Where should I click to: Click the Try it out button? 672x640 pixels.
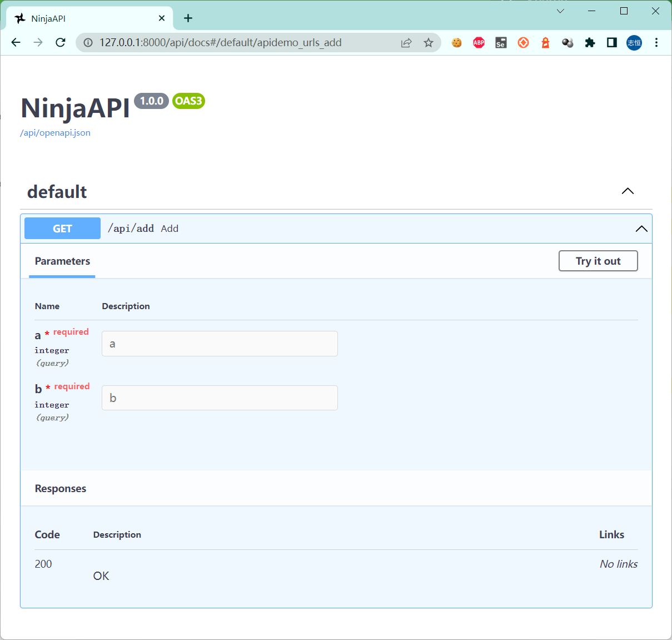(598, 261)
